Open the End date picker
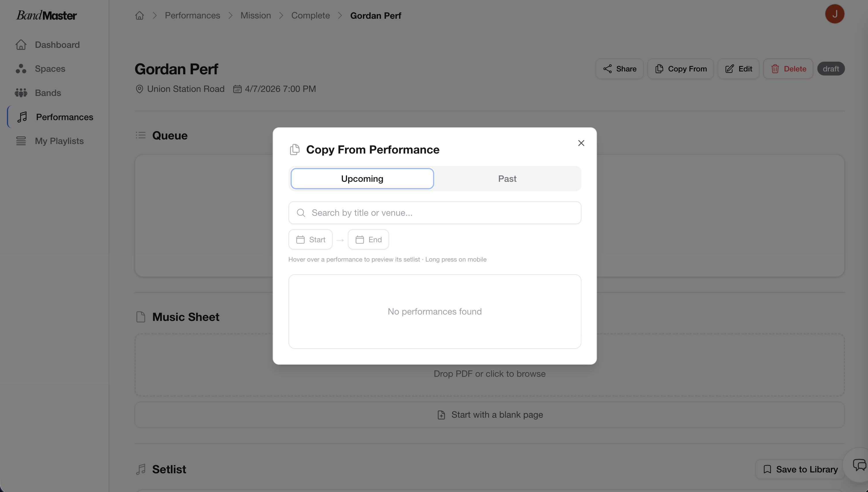 (x=368, y=240)
